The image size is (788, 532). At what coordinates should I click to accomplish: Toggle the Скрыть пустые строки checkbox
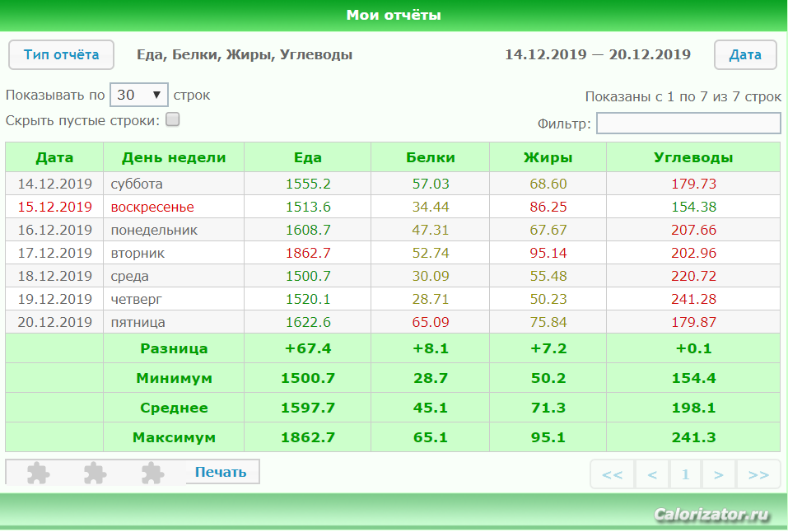pyautogui.click(x=173, y=119)
